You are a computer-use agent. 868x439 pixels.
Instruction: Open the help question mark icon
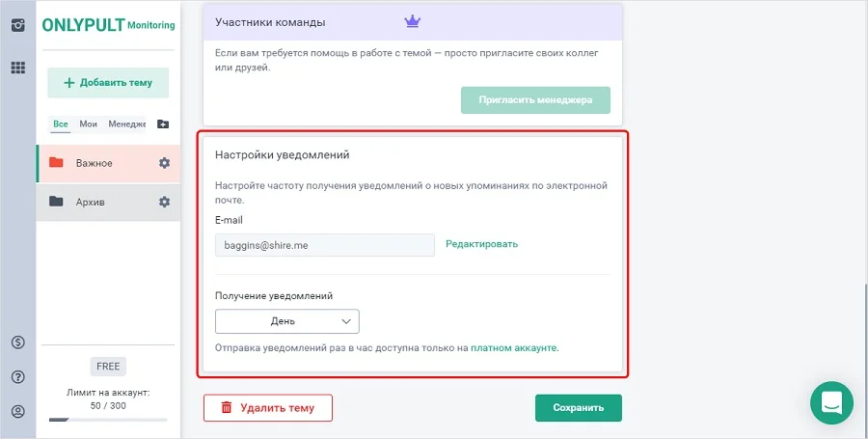point(17,377)
